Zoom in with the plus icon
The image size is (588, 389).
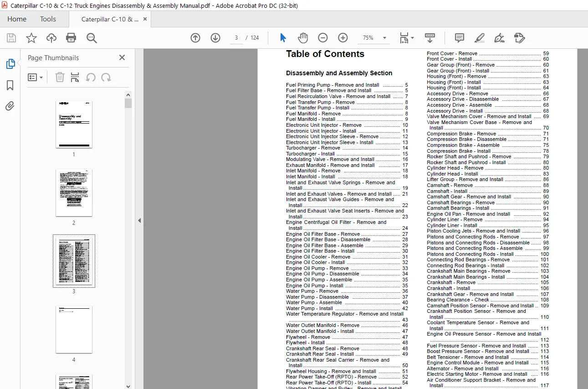pos(343,38)
